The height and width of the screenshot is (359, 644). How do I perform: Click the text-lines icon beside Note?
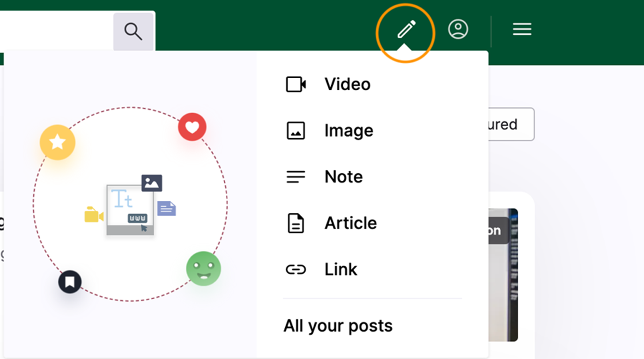coord(296,177)
